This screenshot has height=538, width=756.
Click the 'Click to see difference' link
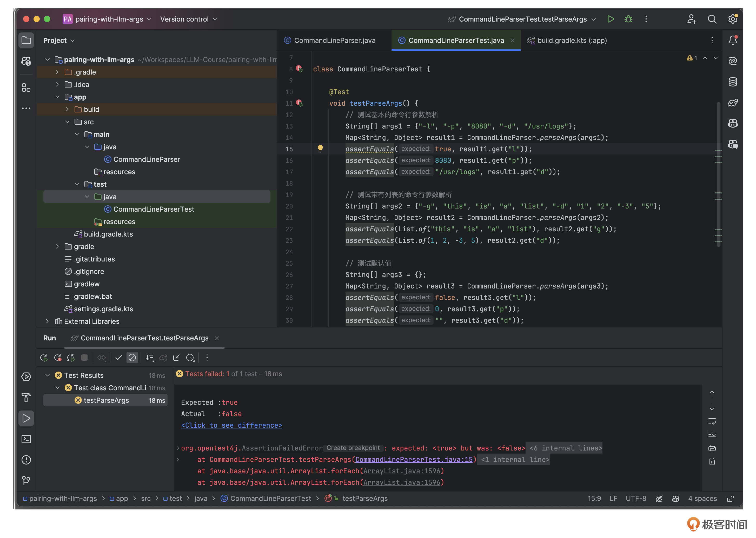[231, 425]
